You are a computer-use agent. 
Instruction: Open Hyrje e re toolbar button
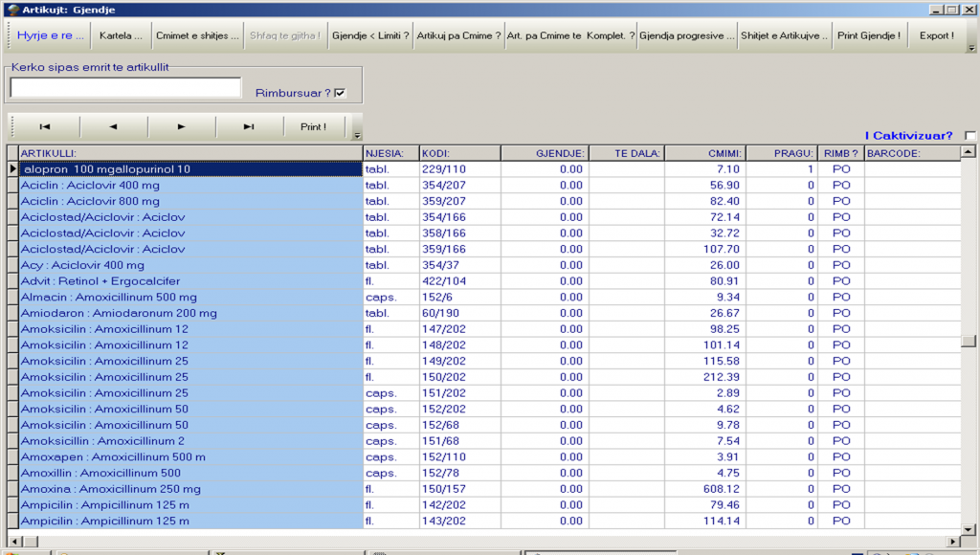(x=50, y=35)
